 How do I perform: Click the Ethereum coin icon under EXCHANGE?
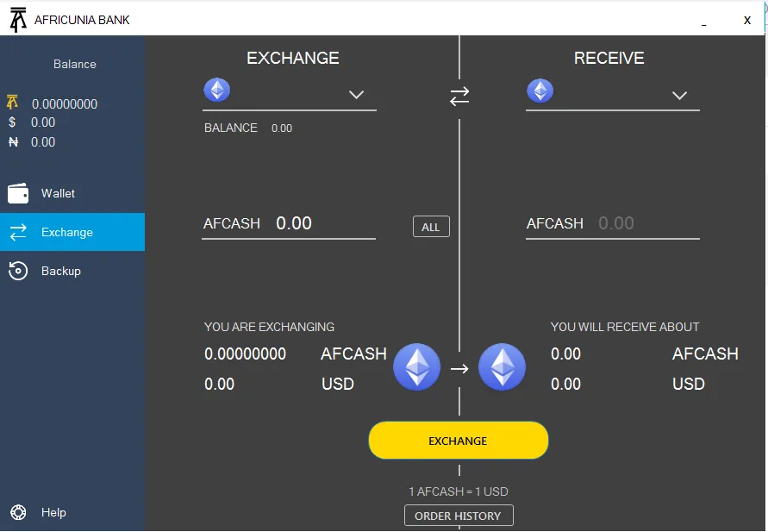[217, 90]
